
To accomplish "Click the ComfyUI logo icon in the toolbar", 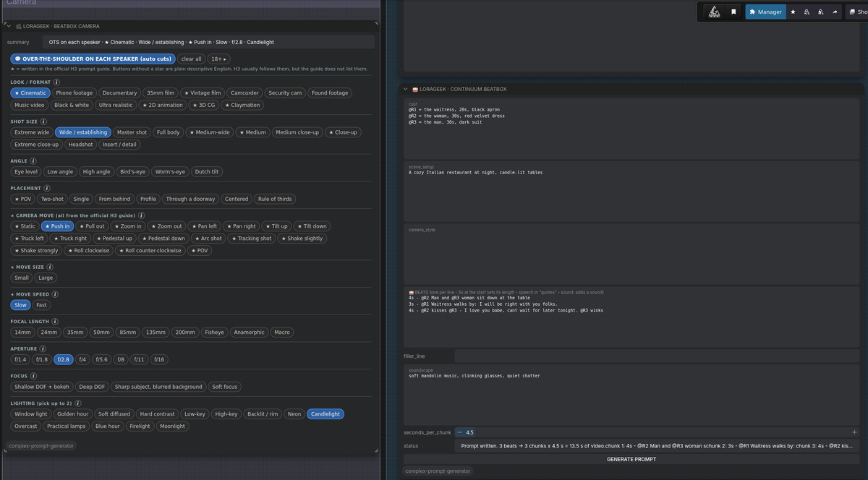I will pyautogui.click(x=714, y=12).
